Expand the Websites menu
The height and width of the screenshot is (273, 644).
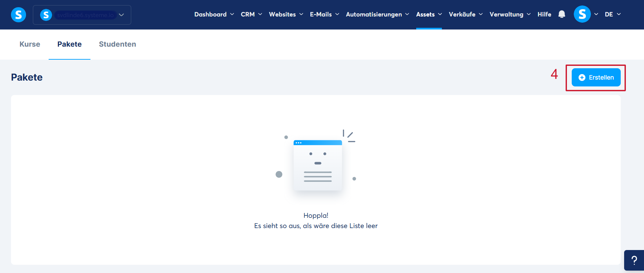(x=286, y=14)
